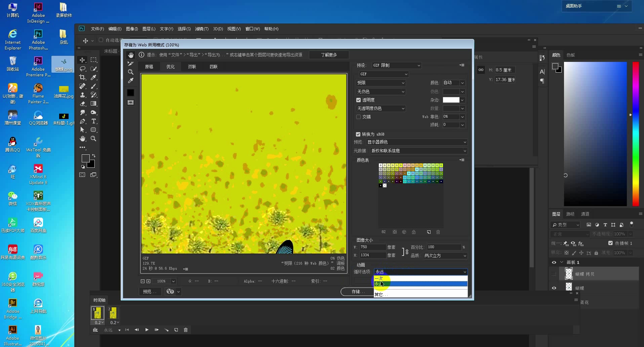Open the 无透明度仿色 dropdown

pos(381,108)
